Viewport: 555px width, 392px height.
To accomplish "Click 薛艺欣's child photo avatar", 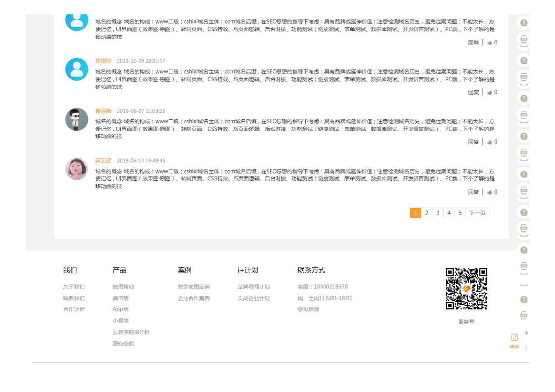I will (77, 169).
